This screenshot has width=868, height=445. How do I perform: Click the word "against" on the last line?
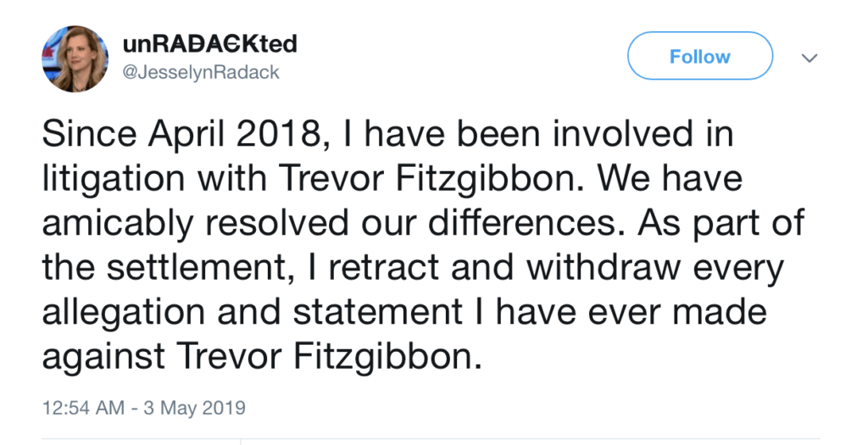point(103,357)
